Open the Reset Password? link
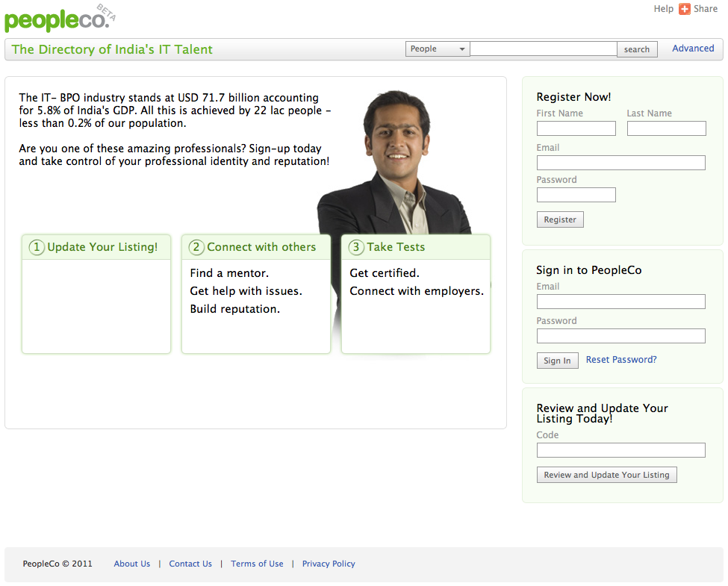728x586 pixels. 621,359
